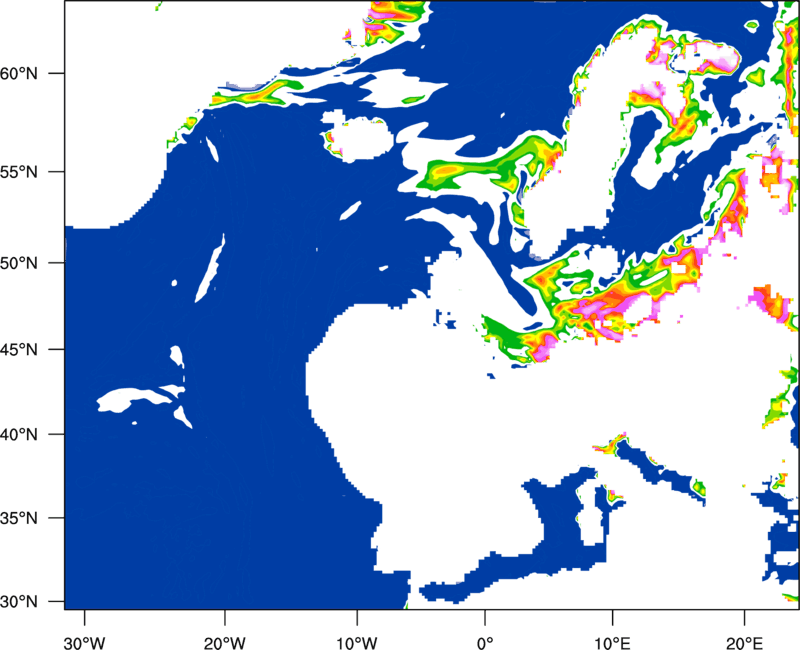
Task: Click the 0° longitude label
Action: [485, 643]
